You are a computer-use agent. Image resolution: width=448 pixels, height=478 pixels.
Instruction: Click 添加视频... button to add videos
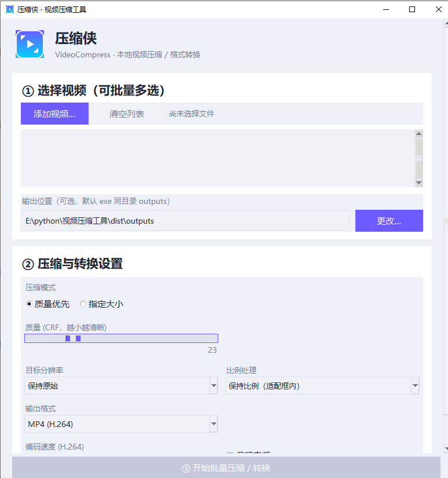(x=54, y=114)
